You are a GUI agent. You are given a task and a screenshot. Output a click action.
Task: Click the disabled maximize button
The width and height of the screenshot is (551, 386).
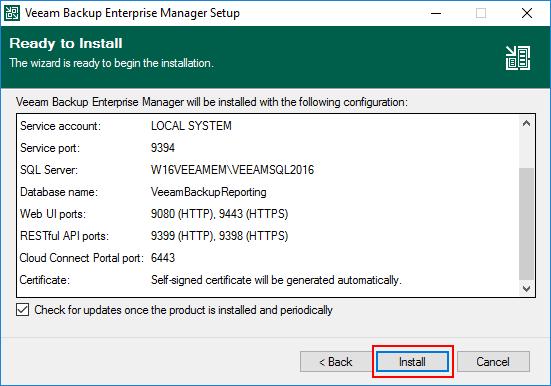coord(481,13)
